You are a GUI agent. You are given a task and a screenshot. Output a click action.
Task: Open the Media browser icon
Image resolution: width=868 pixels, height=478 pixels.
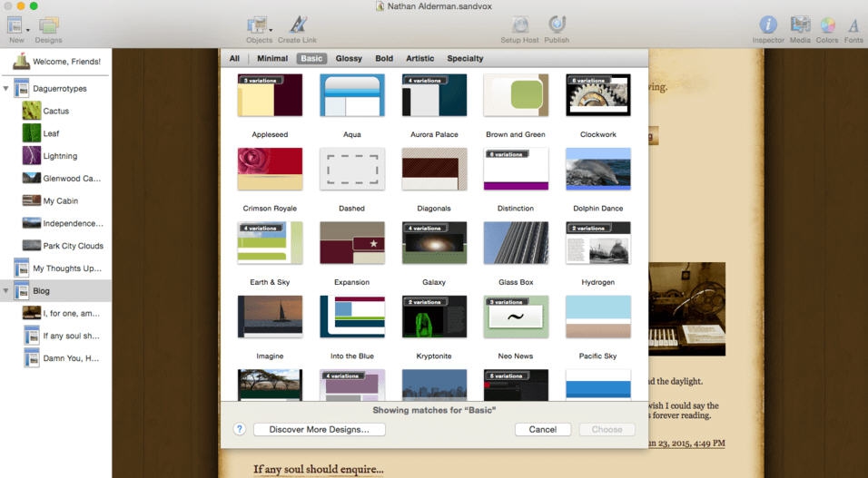800,25
